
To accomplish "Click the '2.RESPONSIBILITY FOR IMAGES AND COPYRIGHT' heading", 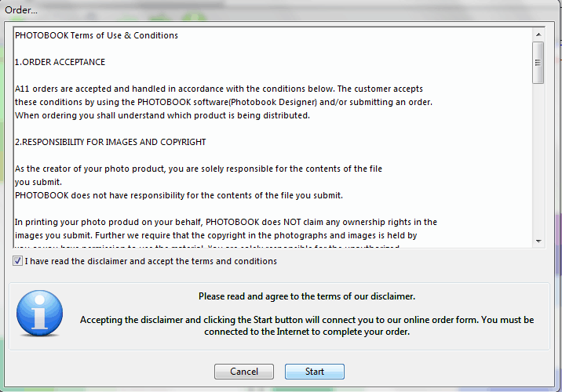I will [x=111, y=142].
